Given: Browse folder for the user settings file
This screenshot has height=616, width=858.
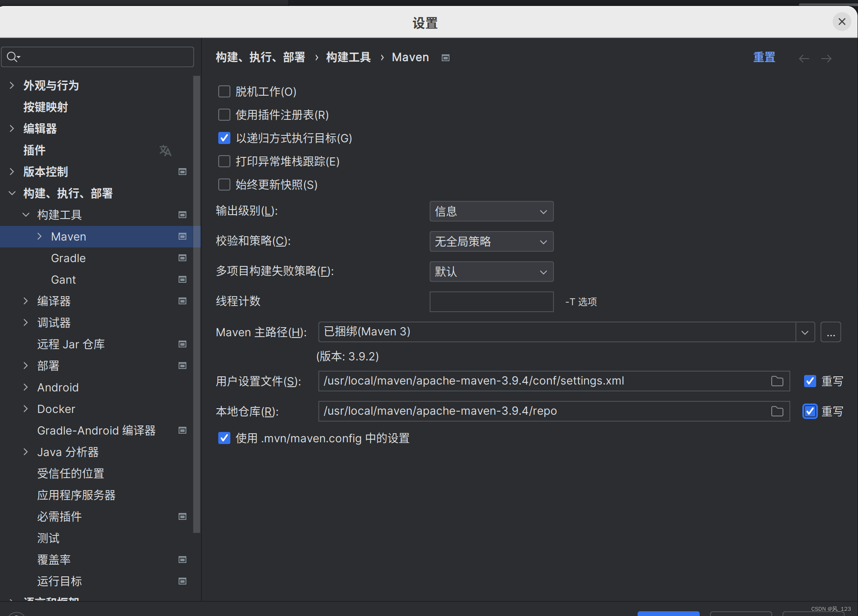Looking at the screenshot, I should (777, 381).
